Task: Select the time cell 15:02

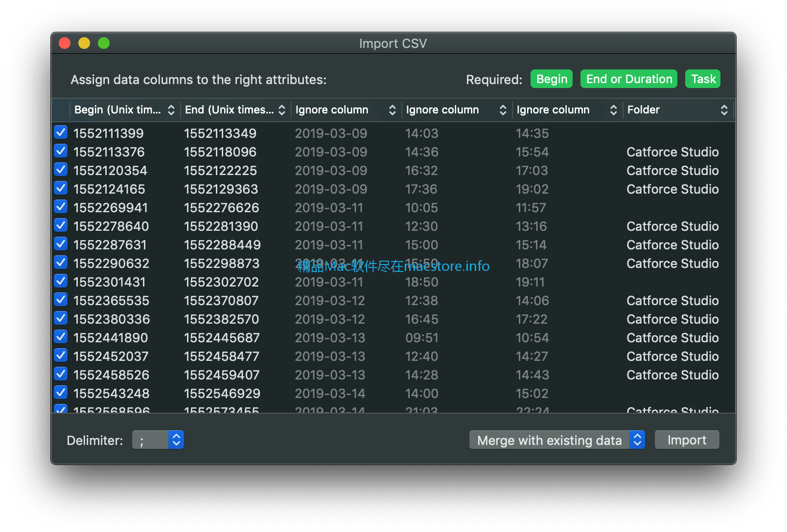Action: (532, 394)
